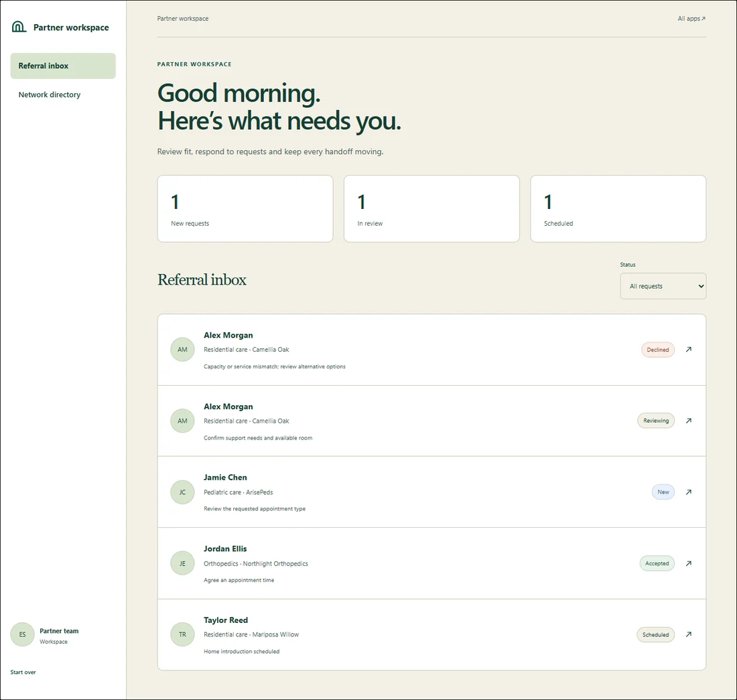
Task: Click the Partner team workspace label
Action: (59, 636)
